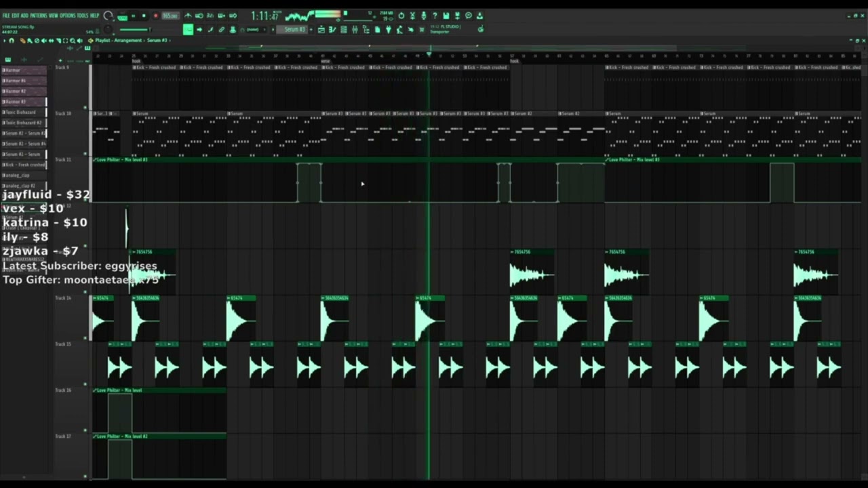Viewport: 868px width, 488px height.
Task: Click the Stop transport button
Action: click(x=144, y=16)
